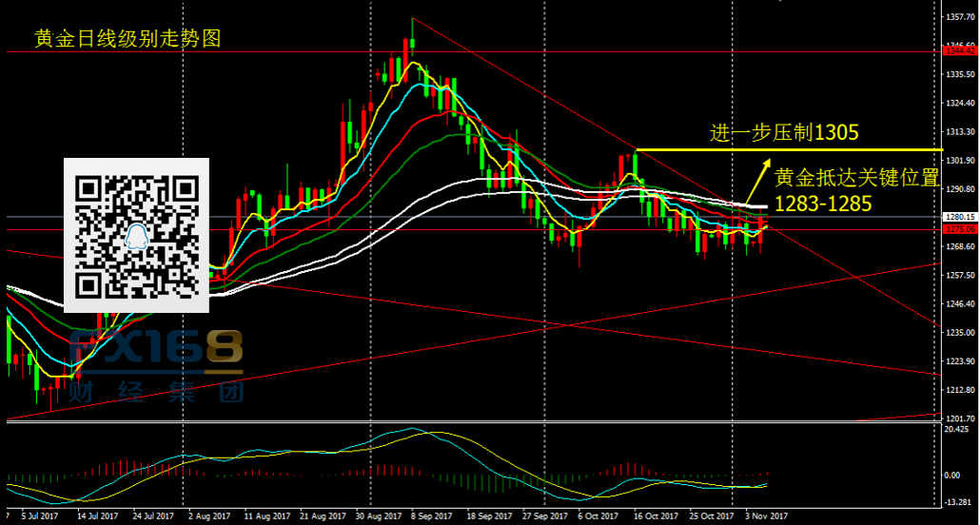
Task: Click the 1357.70 price scale label
Action: click(959, 17)
